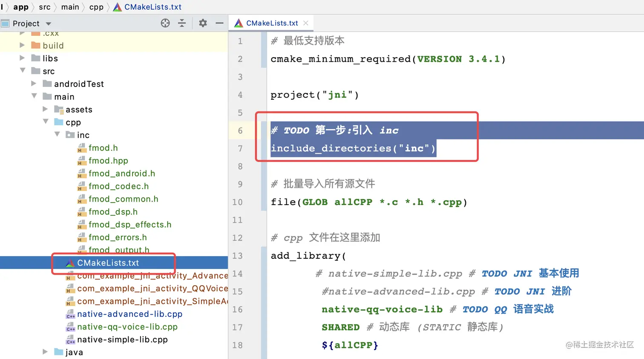This screenshot has height=359, width=644.
Task: Select CMakeLists.txt in project tree
Action: click(108, 263)
